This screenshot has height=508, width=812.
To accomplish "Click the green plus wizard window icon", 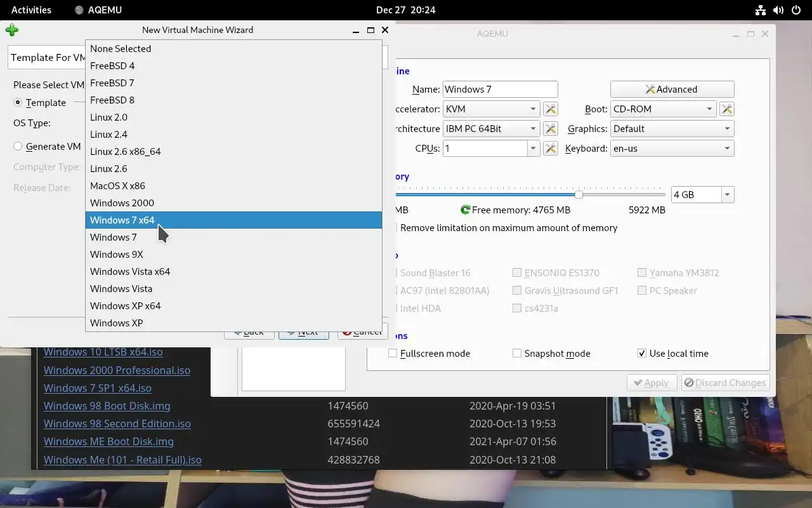I will (x=11, y=30).
